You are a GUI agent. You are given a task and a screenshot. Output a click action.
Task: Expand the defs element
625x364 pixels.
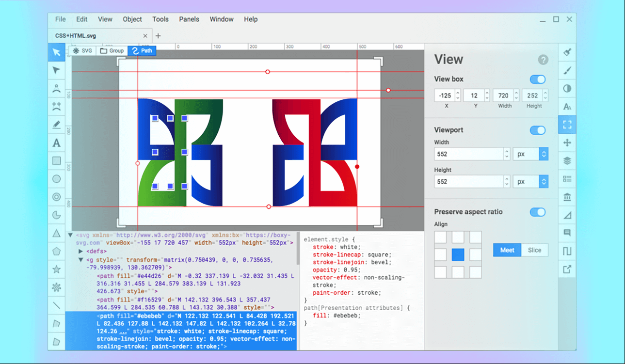[x=81, y=252]
